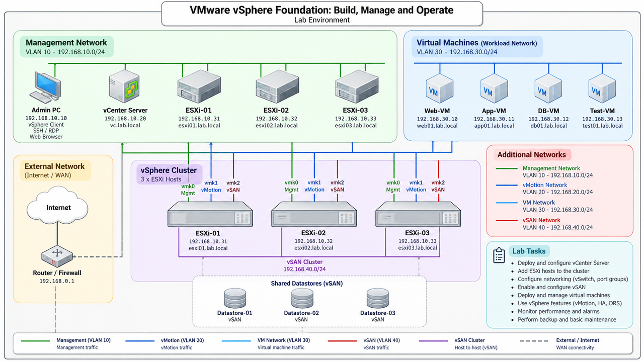Click the ESXi-03 rack host in vSphere Cluster

tap(418, 214)
